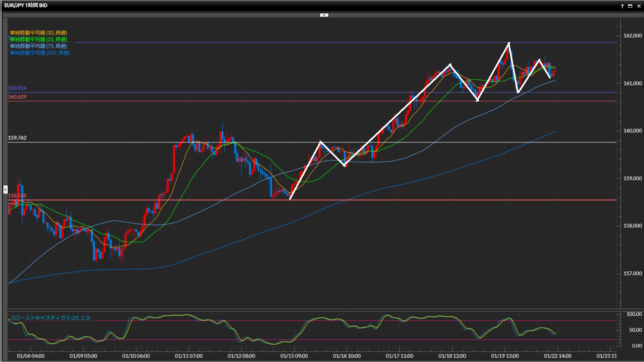644x362 pixels.
Task: Click the stochastic 100.00 scale label
Action: click(634, 314)
